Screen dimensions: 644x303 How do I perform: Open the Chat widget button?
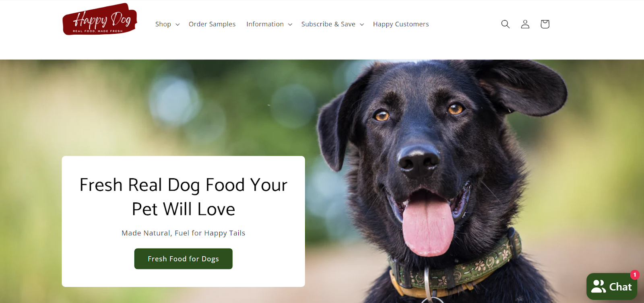[612, 287]
